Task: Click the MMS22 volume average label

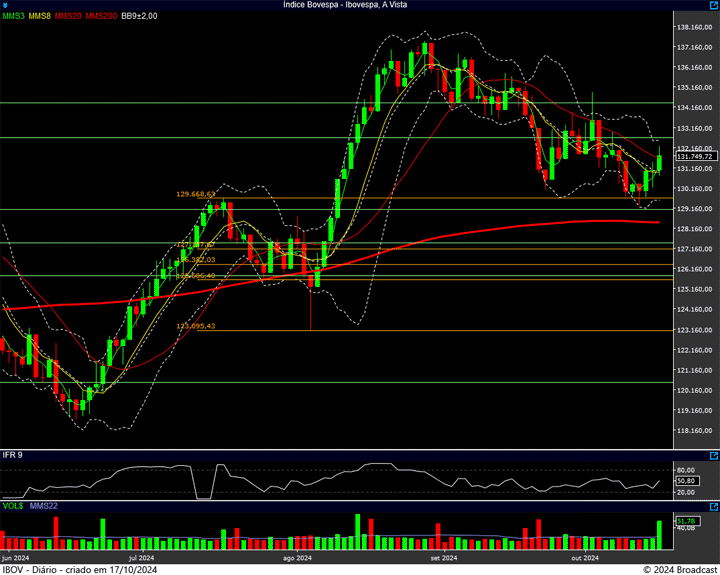Action: [44, 506]
